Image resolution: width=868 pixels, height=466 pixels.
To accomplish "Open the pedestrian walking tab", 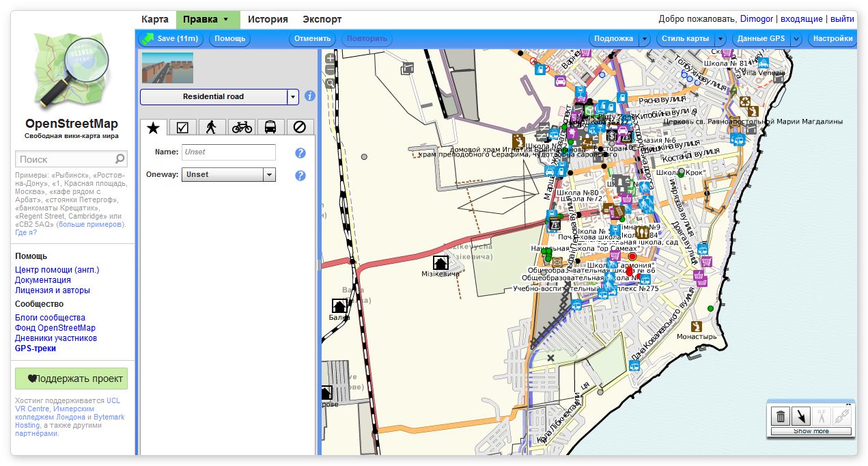I will coord(212,127).
